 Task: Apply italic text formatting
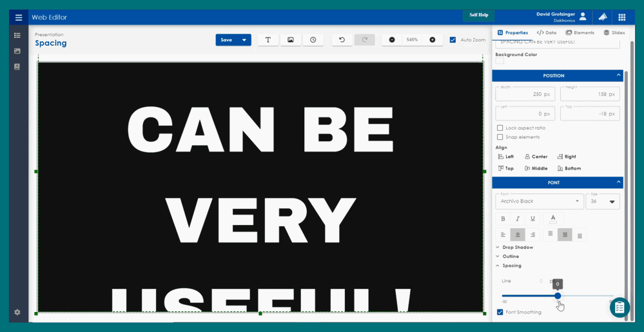pos(518,219)
